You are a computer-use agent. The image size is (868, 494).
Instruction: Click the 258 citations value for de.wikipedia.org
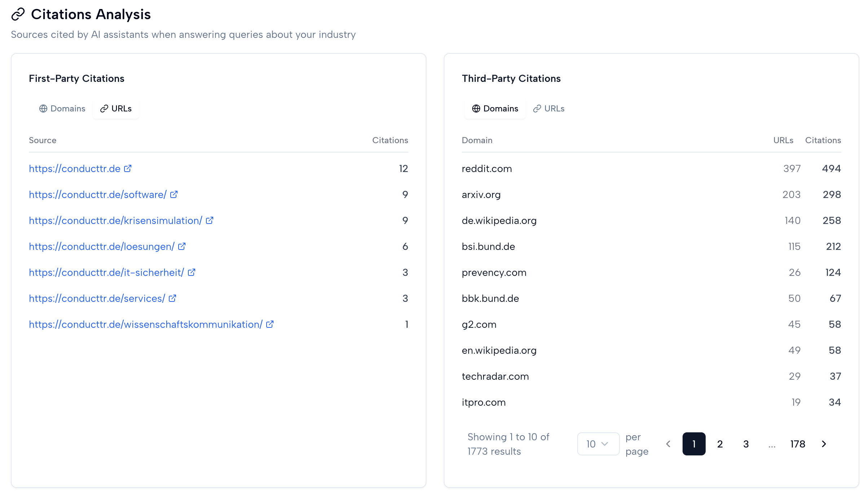tap(832, 220)
